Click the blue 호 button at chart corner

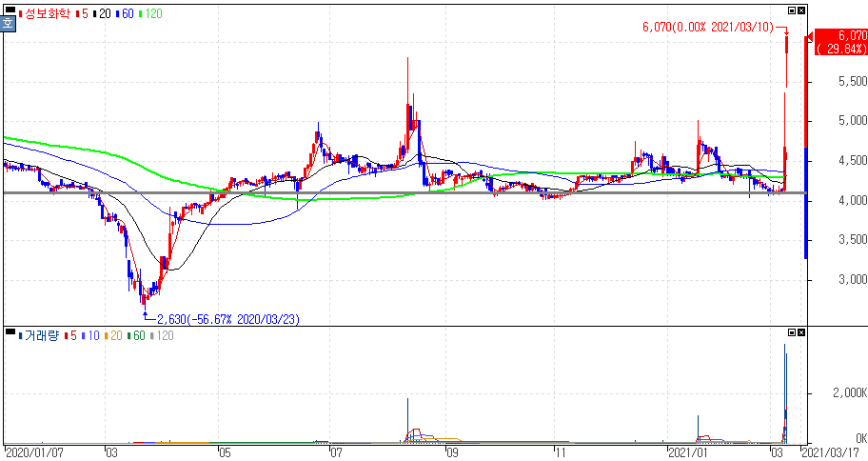point(8,23)
